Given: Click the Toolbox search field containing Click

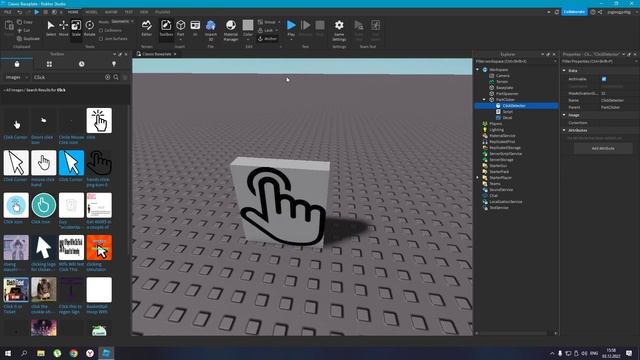Looking at the screenshot, I should point(68,77).
